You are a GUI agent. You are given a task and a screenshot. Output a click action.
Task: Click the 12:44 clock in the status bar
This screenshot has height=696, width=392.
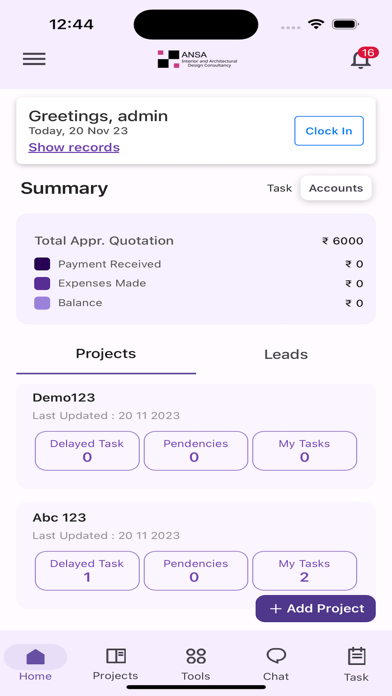71,24
